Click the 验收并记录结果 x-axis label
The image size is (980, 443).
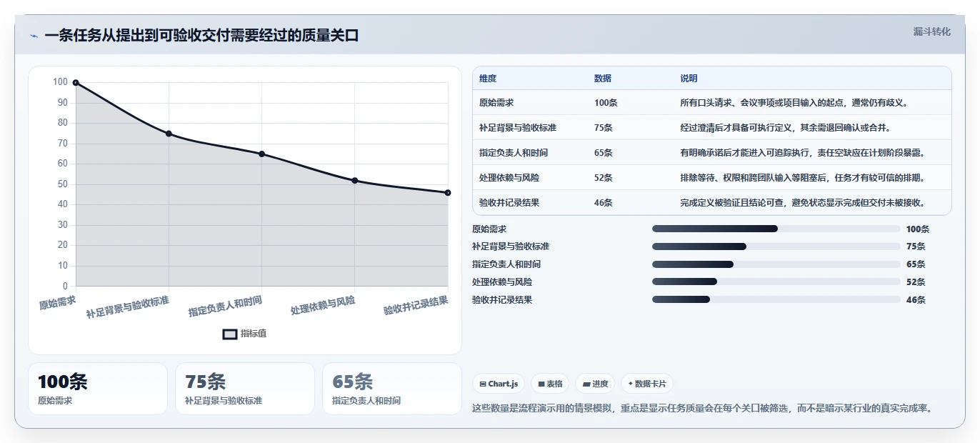click(x=416, y=306)
